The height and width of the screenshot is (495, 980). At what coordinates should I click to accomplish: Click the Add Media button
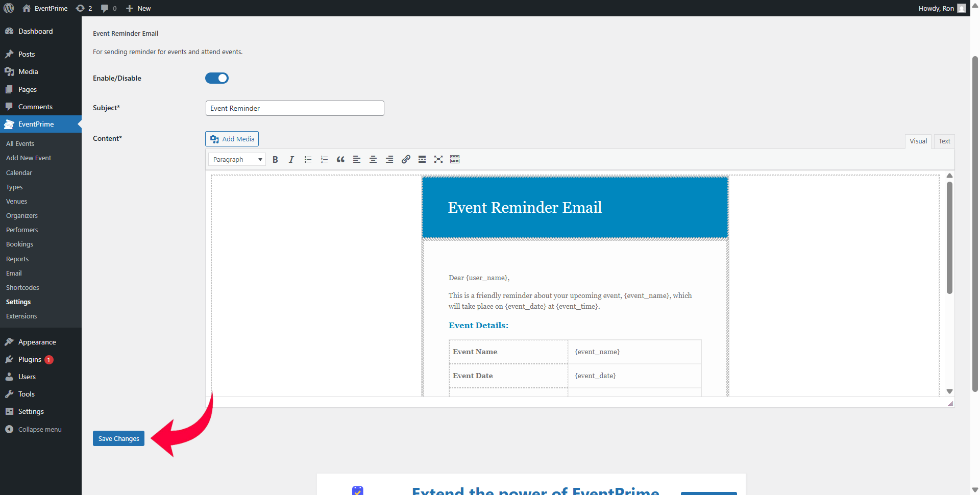pyautogui.click(x=232, y=139)
